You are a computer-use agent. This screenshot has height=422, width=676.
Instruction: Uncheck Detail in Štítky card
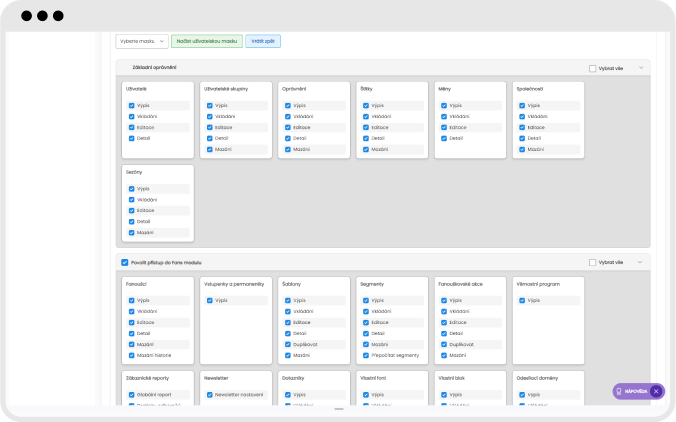coord(366,138)
